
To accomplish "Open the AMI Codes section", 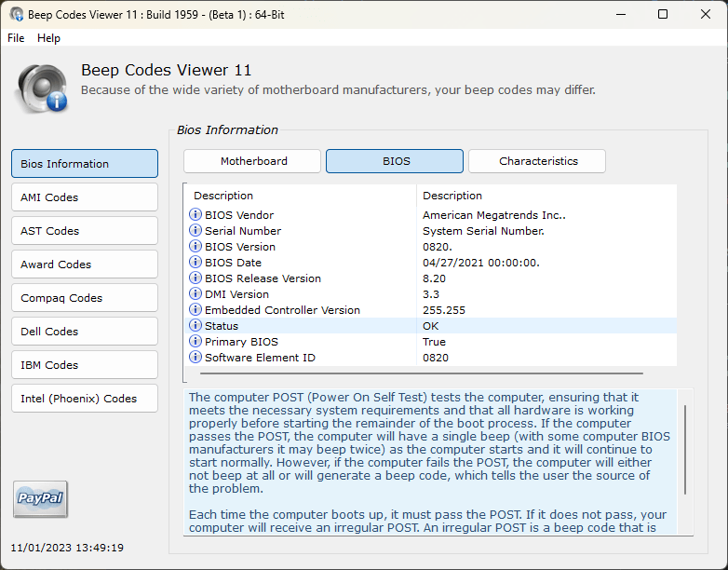I will click(x=85, y=197).
